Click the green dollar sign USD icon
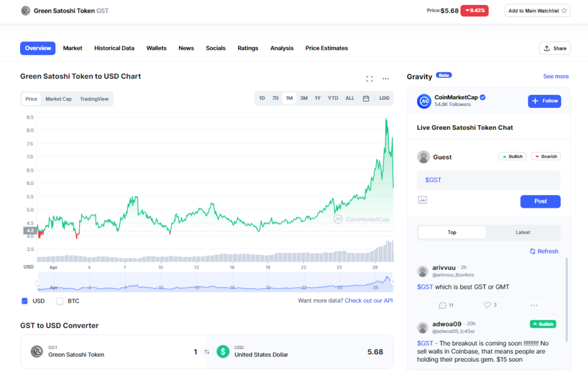Viewport: 588px width, 371px height. (x=223, y=352)
